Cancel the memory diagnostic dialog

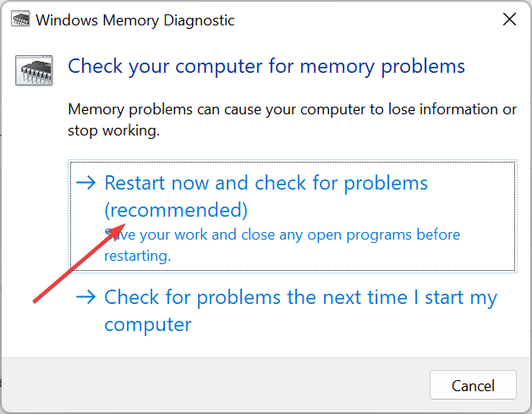(473, 385)
